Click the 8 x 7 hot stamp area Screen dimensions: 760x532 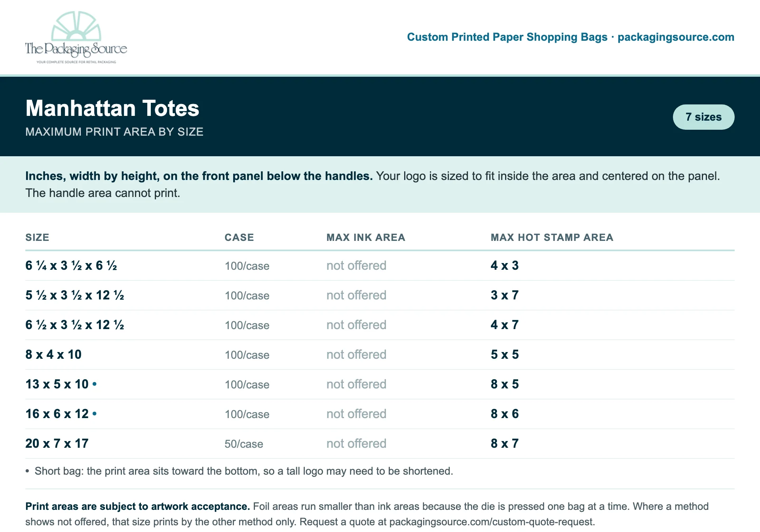[505, 443]
